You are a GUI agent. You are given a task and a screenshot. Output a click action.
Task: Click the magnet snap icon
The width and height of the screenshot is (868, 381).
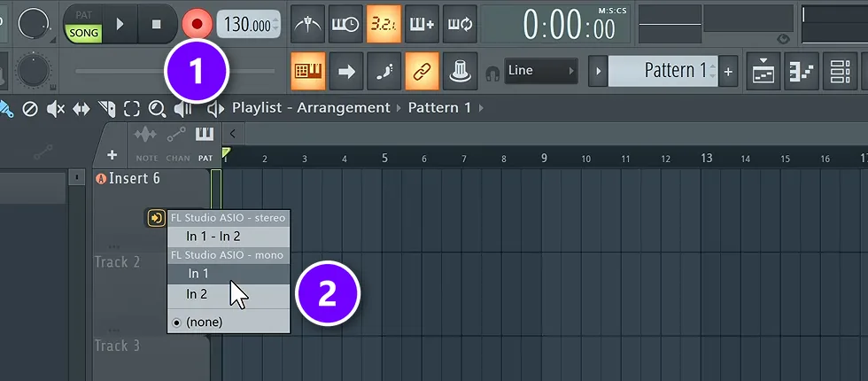pos(492,72)
